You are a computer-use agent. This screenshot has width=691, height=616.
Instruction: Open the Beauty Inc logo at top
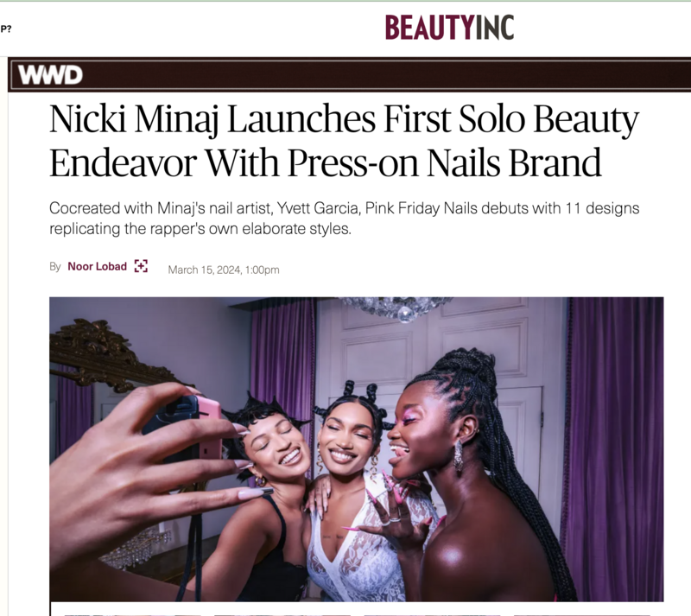coord(449,28)
